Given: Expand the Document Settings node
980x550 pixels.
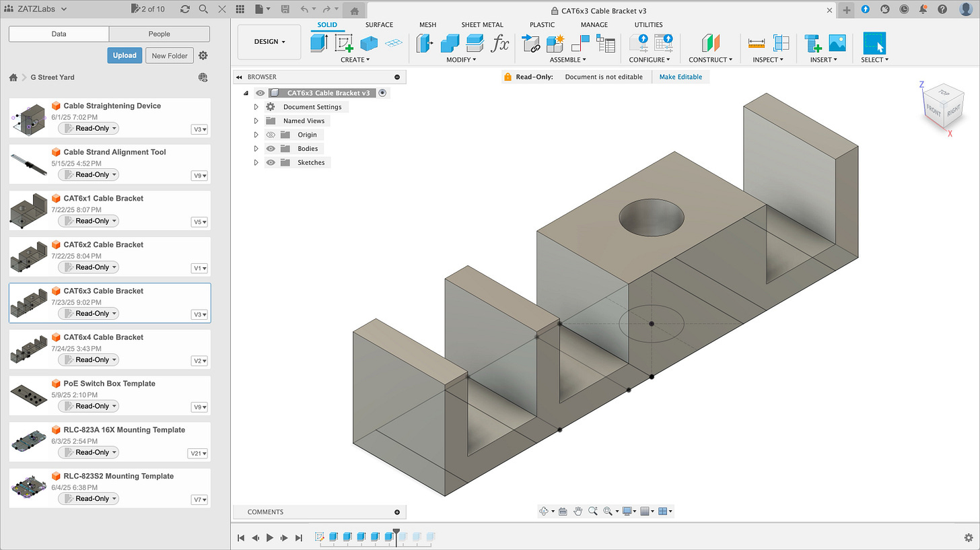Looking at the screenshot, I should 256,107.
